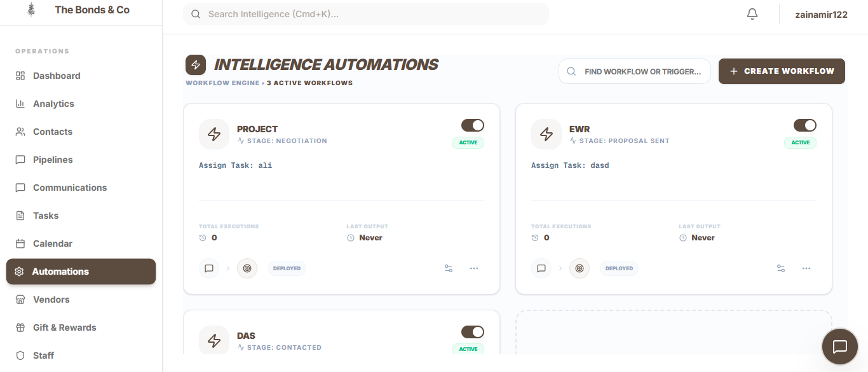Open the Vendors section

coord(51,300)
